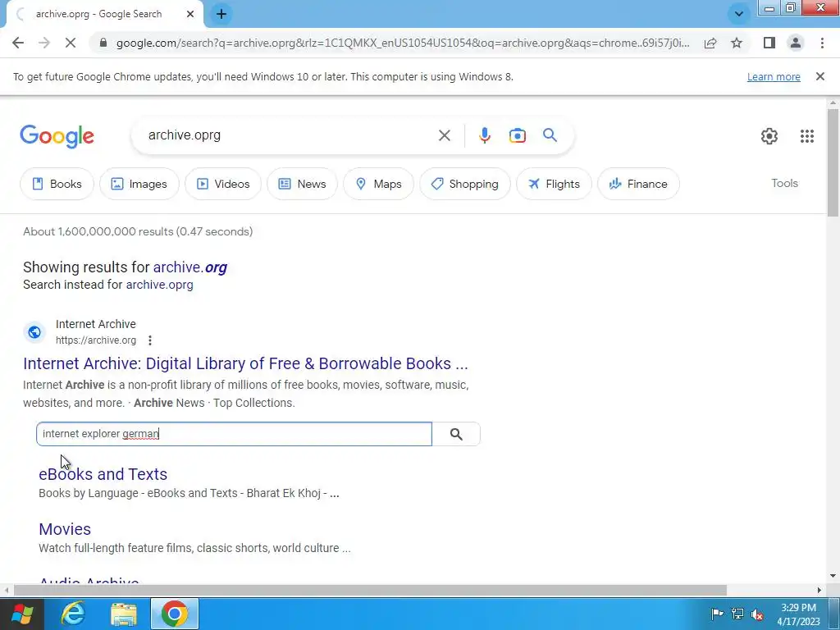The height and width of the screenshot is (630, 840).
Task: Open the Internet Archive: Digital Library result
Action: point(245,363)
